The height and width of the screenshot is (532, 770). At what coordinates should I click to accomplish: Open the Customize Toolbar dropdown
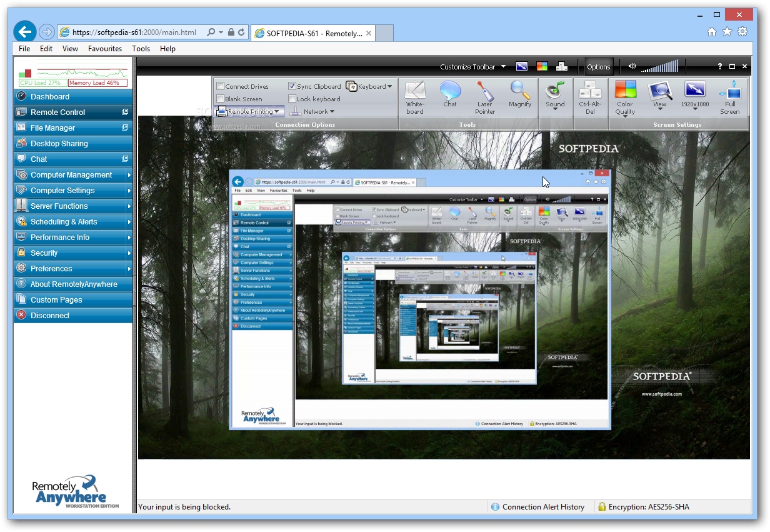tap(472, 67)
